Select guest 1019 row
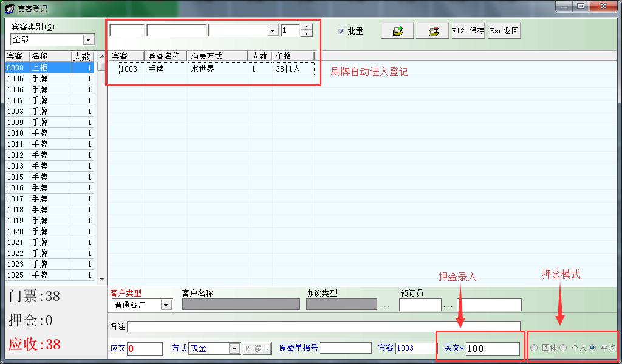The height and width of the screenshot is (364, 622). click(x=50, y=220)
